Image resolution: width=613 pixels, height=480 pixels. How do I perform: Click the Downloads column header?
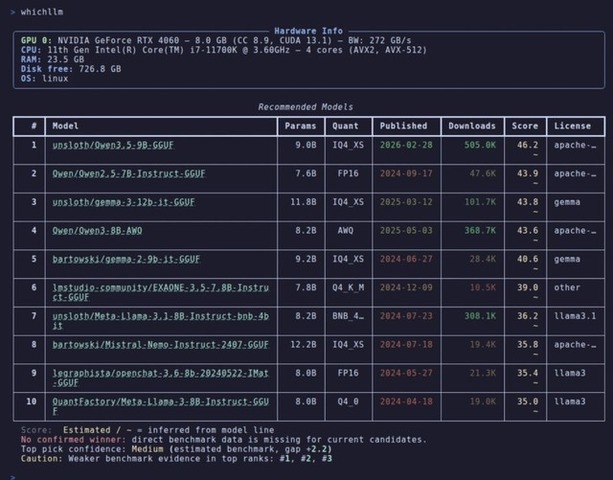(472, 126)
